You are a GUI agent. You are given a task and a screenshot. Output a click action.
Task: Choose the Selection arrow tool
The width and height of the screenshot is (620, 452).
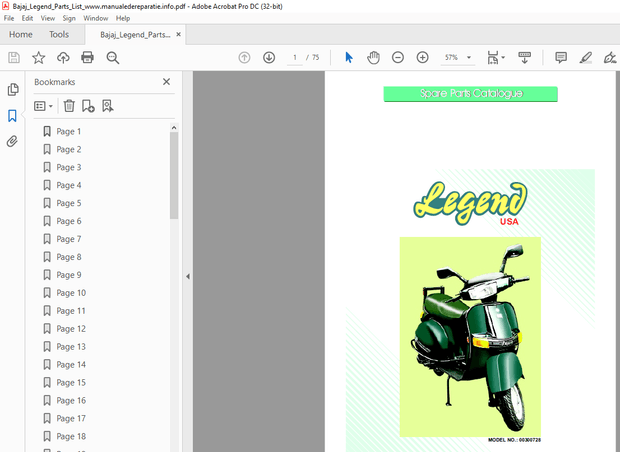349,58
